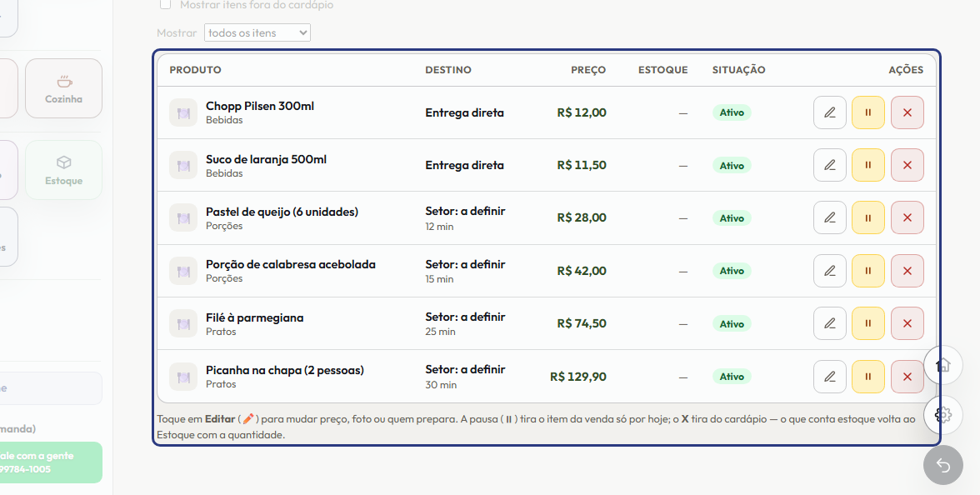Remove Pastel de queijo from the menu
Image resolution: width=980 pixels, height=495 pixels.
tap(907, 217)
